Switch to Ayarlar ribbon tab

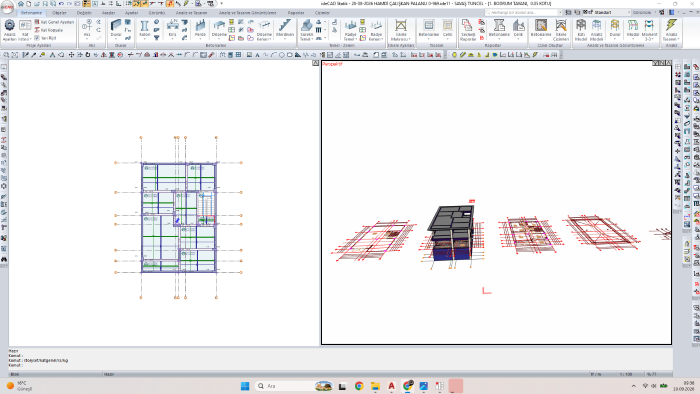pos(131,13)
